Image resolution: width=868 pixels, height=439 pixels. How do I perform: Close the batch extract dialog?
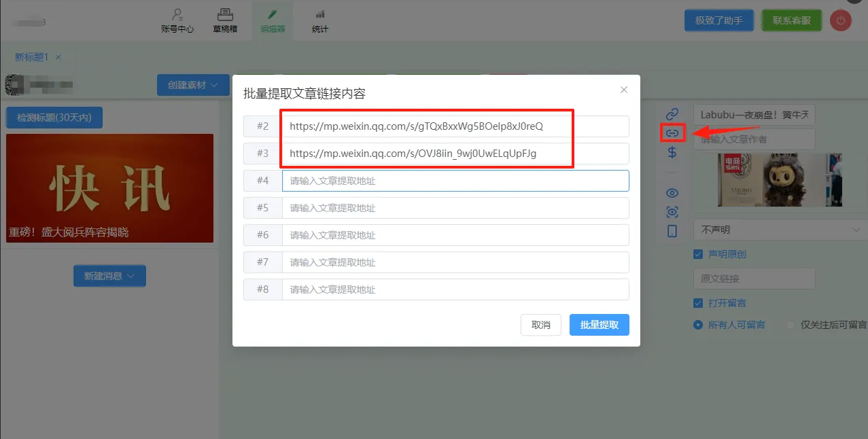624,90
